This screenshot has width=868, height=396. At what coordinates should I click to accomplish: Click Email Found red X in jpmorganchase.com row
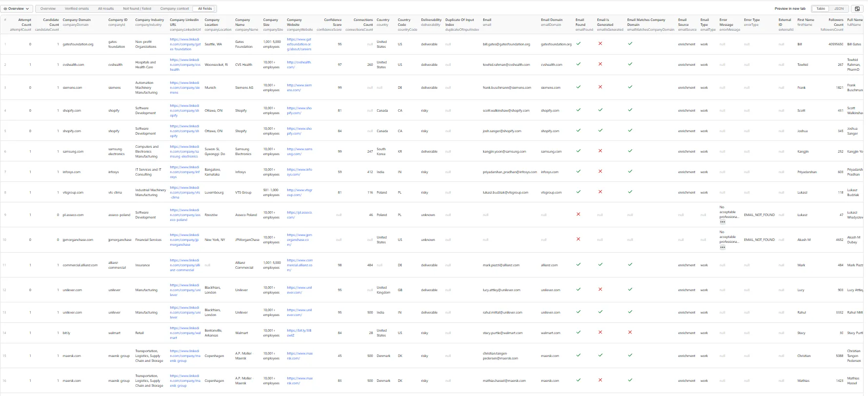click(578, 239)
